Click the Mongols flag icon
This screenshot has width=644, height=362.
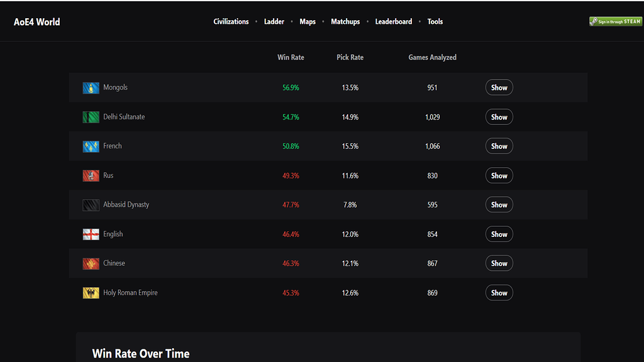91,88
